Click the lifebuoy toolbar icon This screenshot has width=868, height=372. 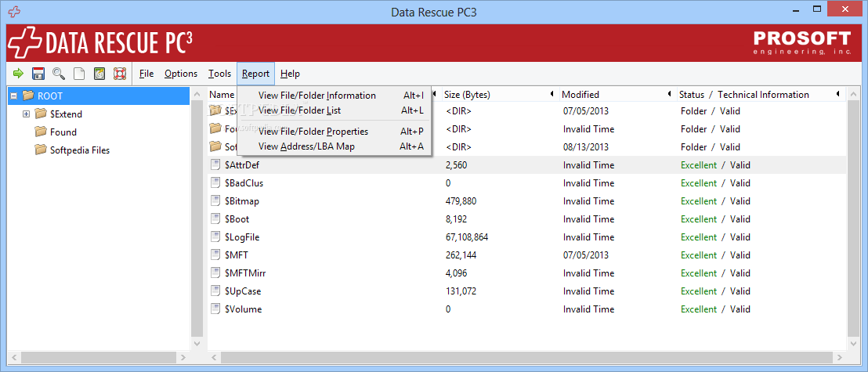click(x=120, y=74)
